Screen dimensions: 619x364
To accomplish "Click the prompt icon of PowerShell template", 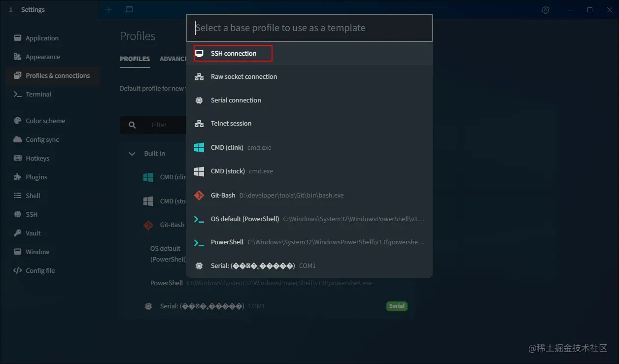I will click(199, 242).
